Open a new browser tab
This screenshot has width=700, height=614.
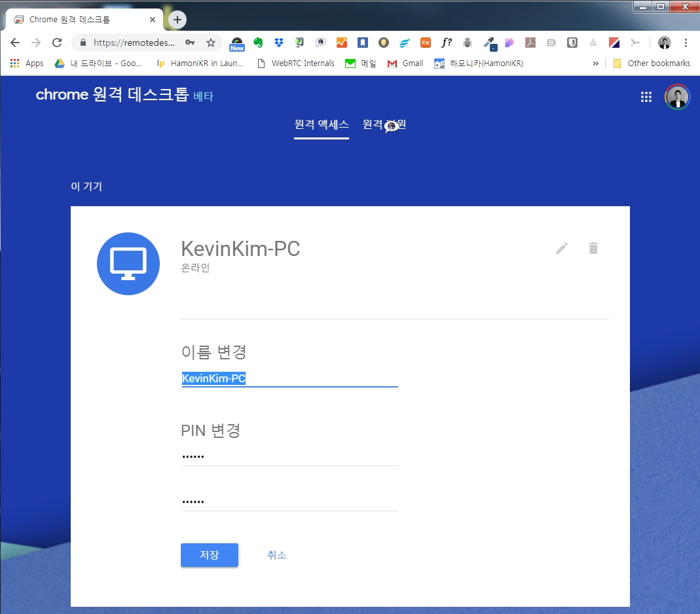pos(177,20)
